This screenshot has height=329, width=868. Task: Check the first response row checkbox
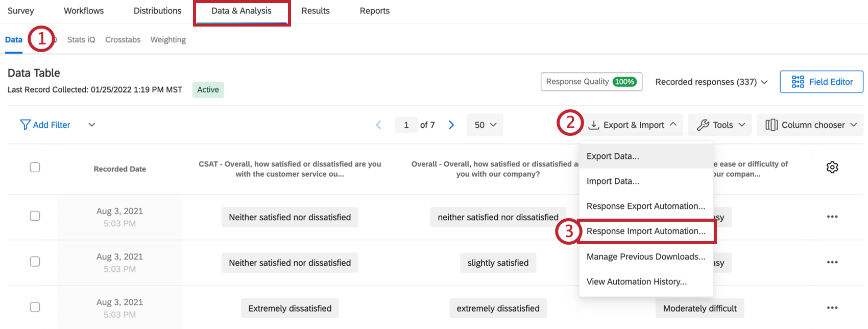coord(35,216)
